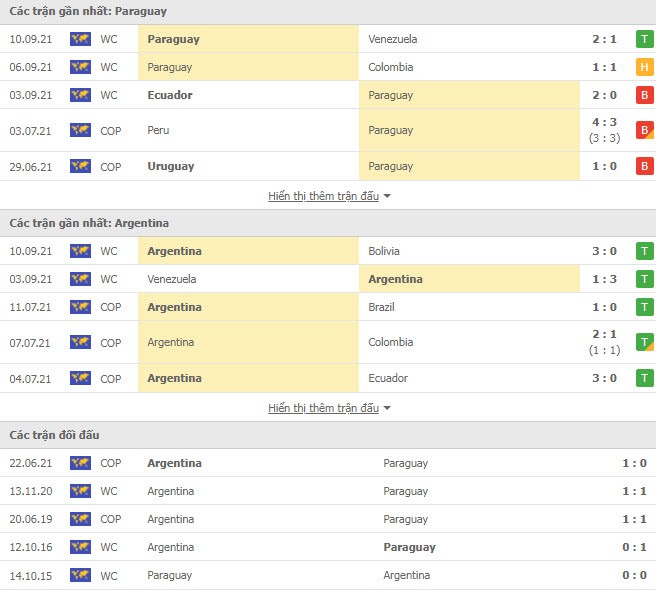
Task: Click the green T badge for Argentina–Ecuador
Action: [x=645, y=378]
